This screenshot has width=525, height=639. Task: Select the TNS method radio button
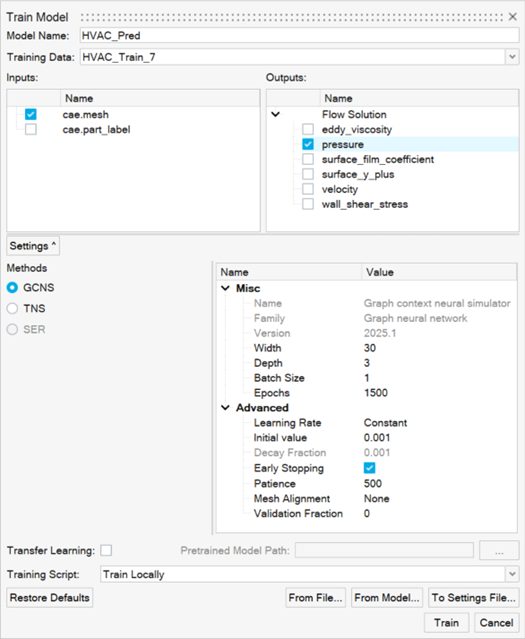click(x=12, y=308)
